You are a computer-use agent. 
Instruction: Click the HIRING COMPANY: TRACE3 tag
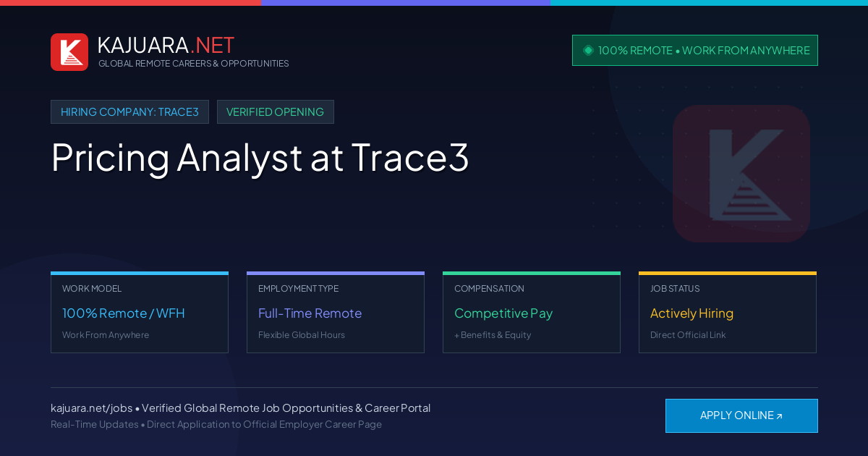click(129, 111)
